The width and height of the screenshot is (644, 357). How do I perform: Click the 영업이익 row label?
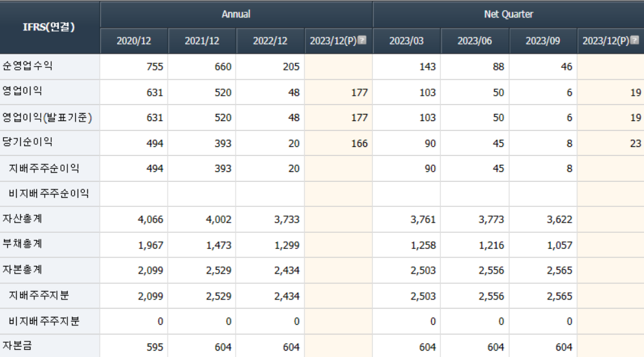23,91
